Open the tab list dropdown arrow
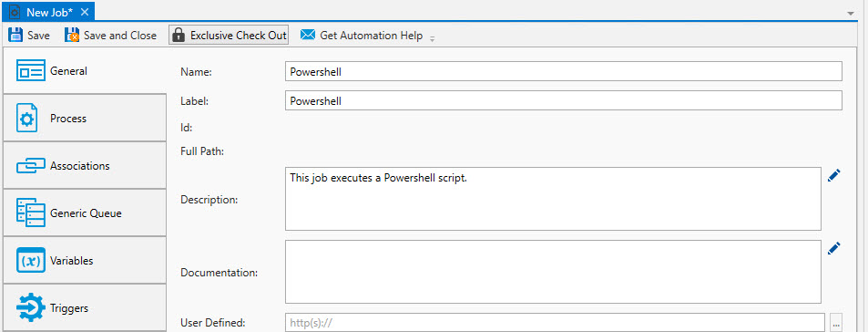Image resolution: width=868 pixels, height=332 pixels. (x=851, y=12)
